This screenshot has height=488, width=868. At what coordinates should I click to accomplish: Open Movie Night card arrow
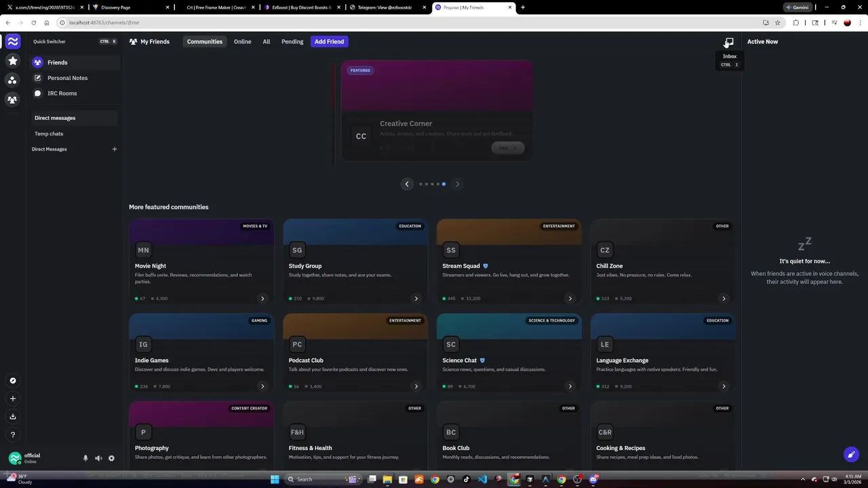click(262, 298)
